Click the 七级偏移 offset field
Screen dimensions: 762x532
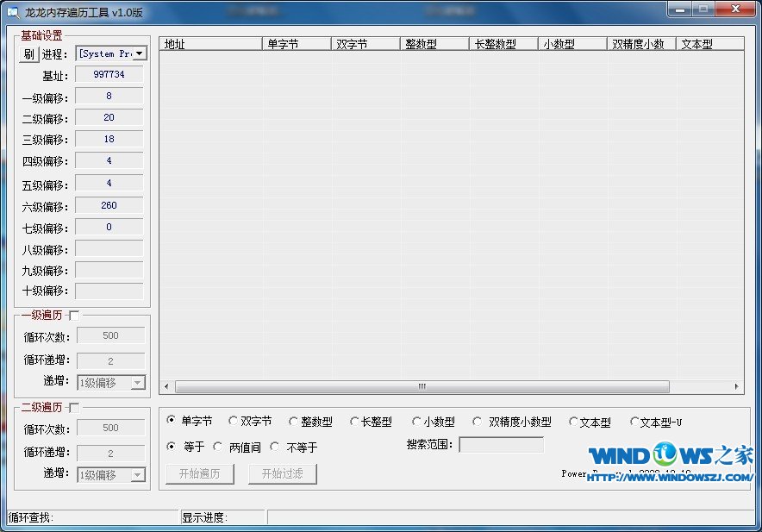109,227
